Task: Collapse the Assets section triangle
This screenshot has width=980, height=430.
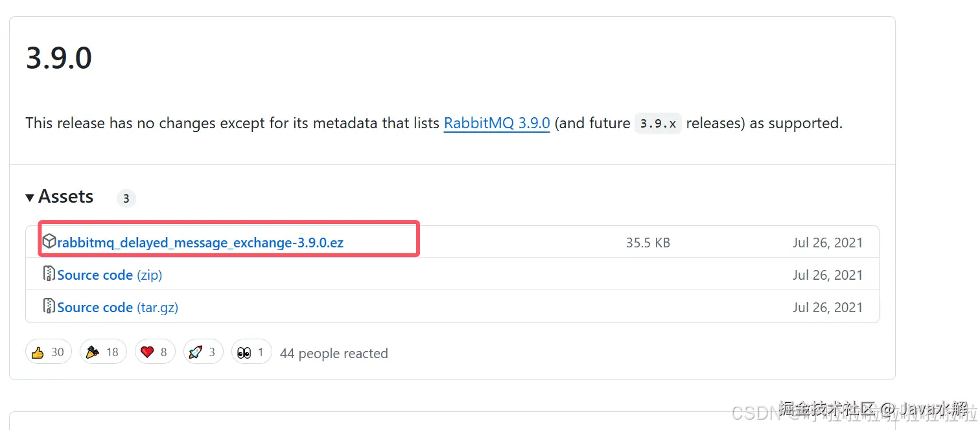Action: pos(30,198)
